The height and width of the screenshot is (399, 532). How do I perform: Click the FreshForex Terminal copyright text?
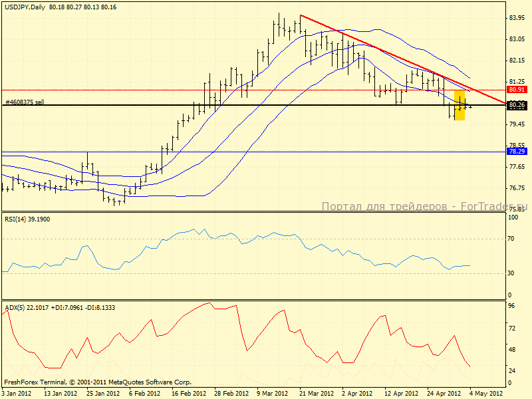click(x=98, y=382)
